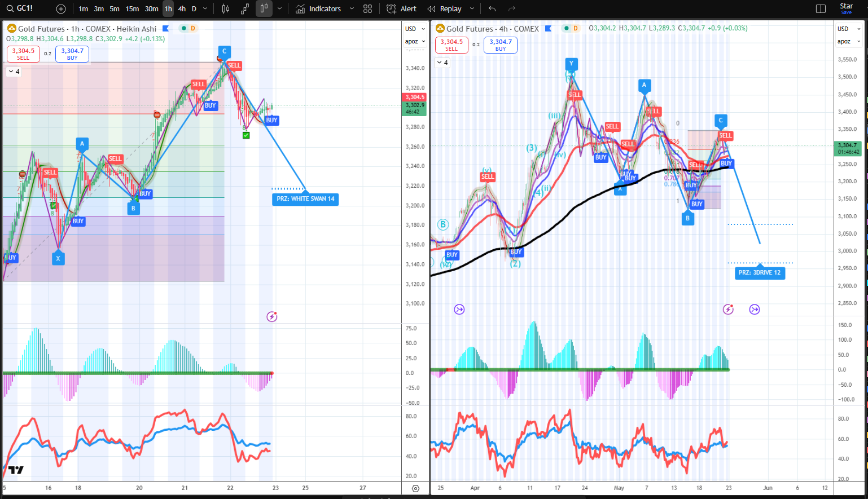This screenshot has width=868, height=499.
Task: Select the 30m timeframe
Action: coord(151,9)
